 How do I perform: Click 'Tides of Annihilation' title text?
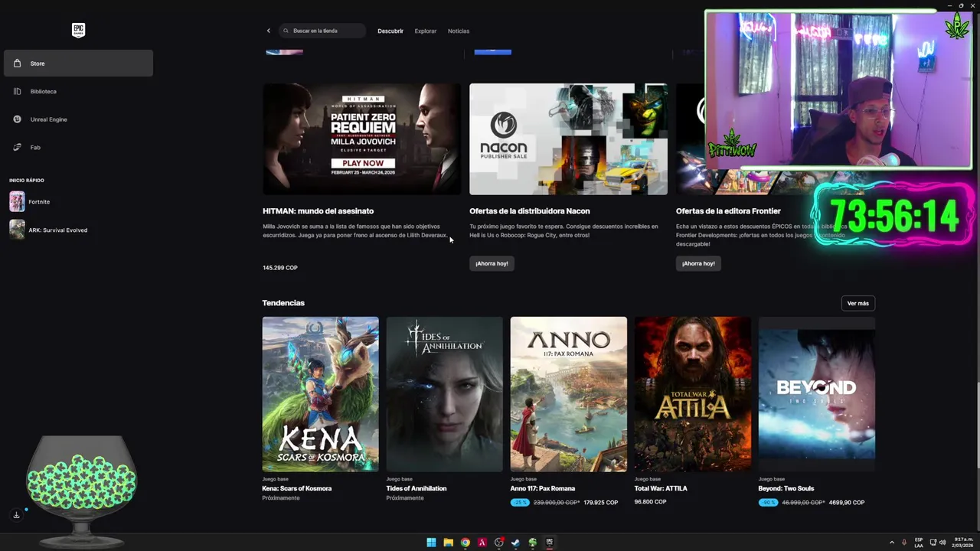[x=416, y=488]
